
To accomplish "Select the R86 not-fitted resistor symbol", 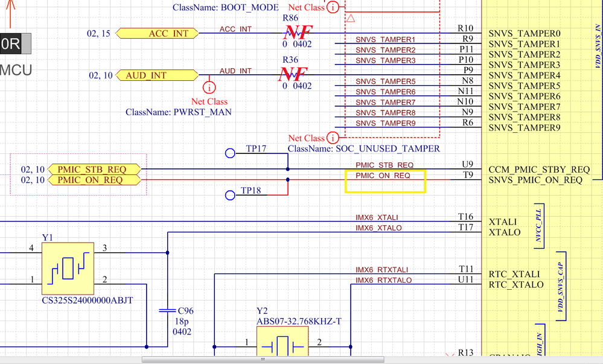I will click(297, 33).
